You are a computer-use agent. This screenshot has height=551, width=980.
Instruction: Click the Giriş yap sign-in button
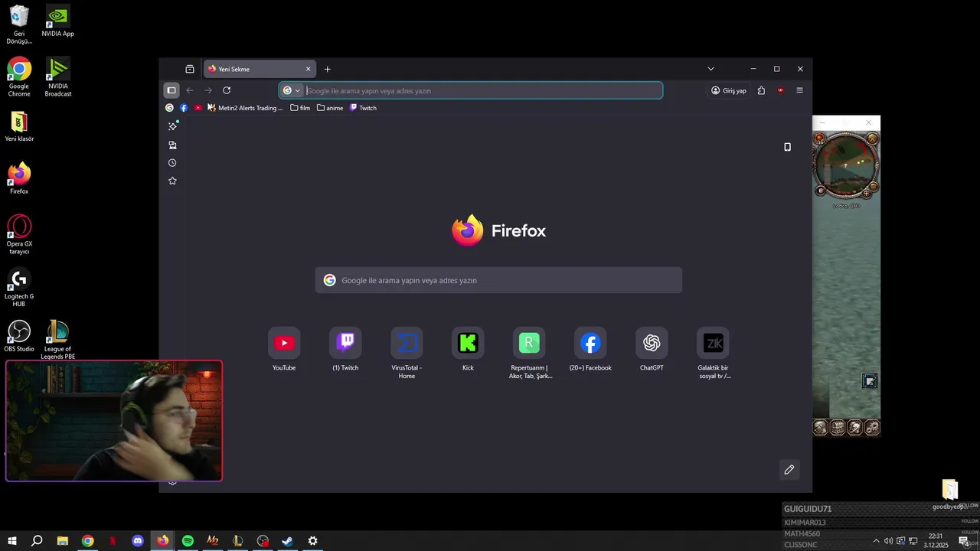pos(729,90)
